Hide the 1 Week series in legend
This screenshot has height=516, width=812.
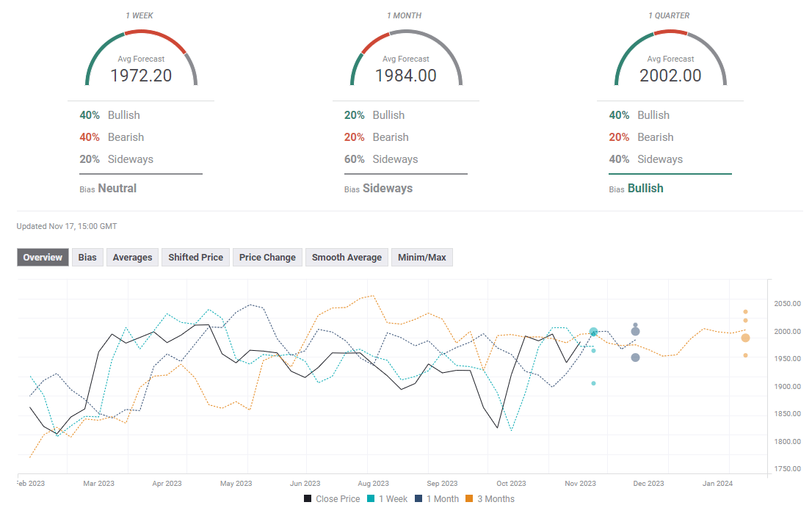(x=387, y=499)
